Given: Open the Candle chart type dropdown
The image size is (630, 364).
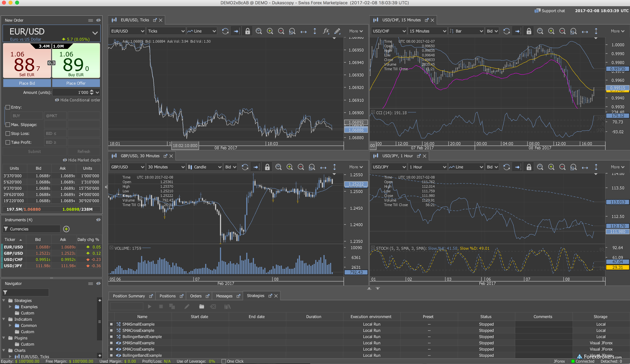Looking at the screenshot, I should point(205,167).
